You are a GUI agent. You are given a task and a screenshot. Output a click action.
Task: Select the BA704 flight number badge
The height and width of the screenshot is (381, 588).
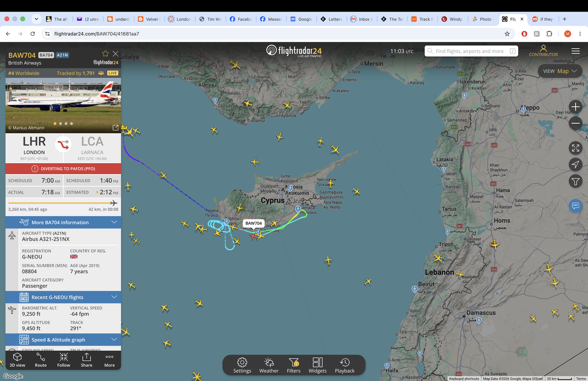point(46,55)
